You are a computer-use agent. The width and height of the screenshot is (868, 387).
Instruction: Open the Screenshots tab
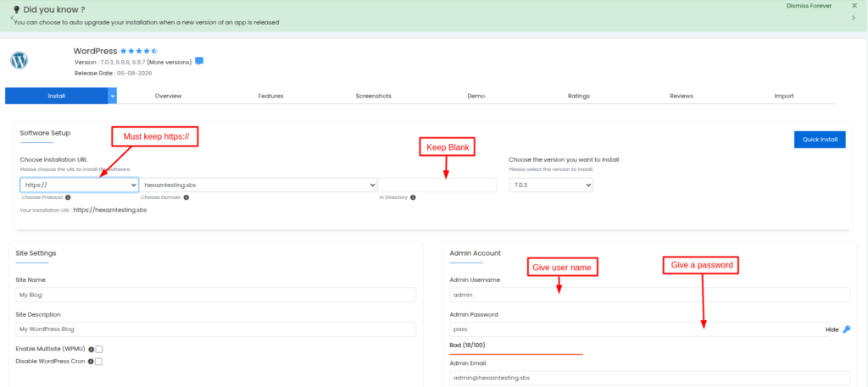pyautogui.click(x=374, y=97)
